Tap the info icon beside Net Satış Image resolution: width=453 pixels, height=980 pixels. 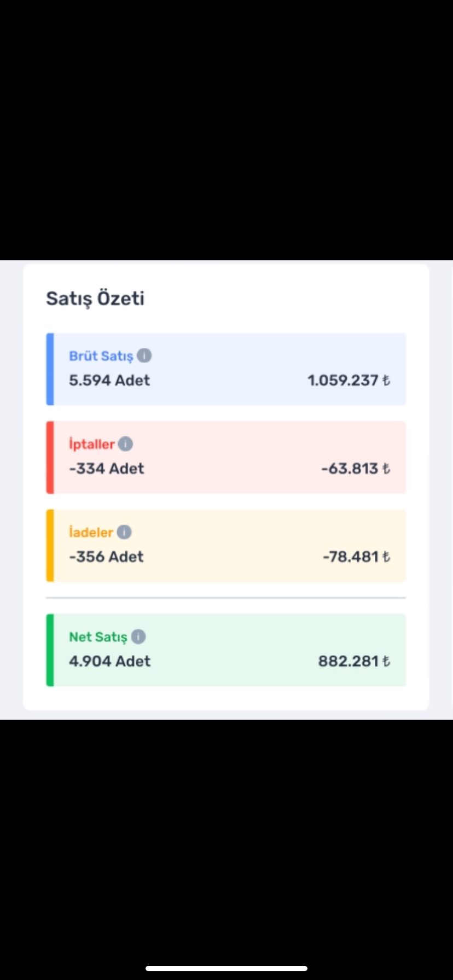coord(138,637)
